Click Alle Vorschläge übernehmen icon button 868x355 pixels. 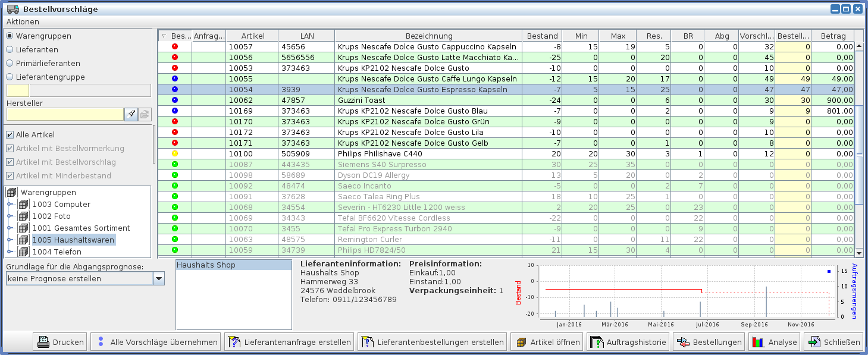click(101, 342)
